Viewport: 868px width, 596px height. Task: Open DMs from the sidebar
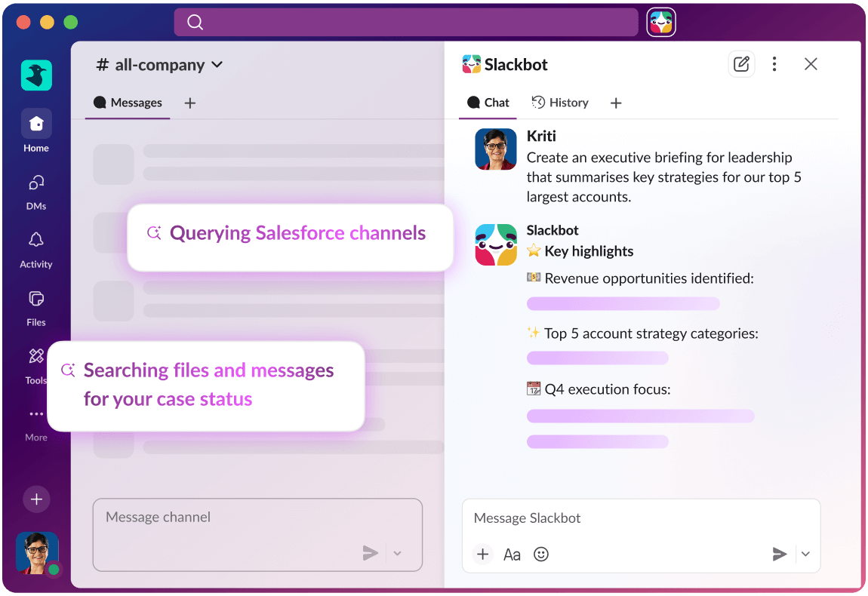(36, 183)
